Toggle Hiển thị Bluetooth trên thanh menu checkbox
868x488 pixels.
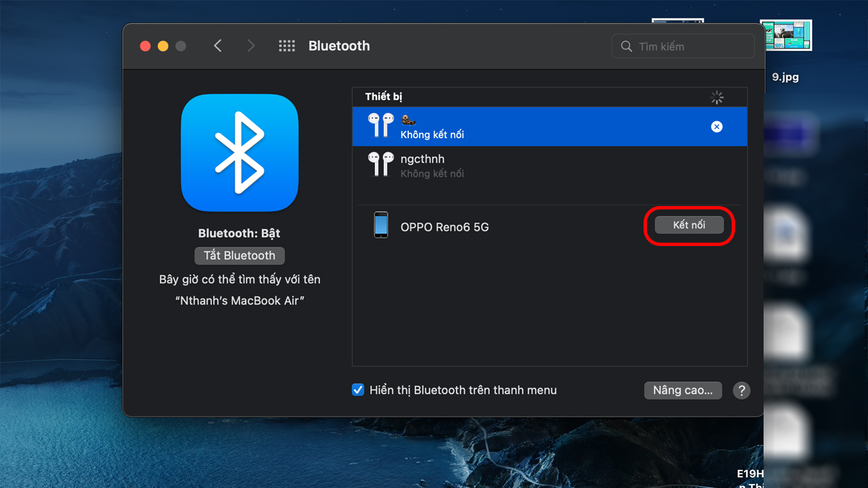tap(358, 390)
